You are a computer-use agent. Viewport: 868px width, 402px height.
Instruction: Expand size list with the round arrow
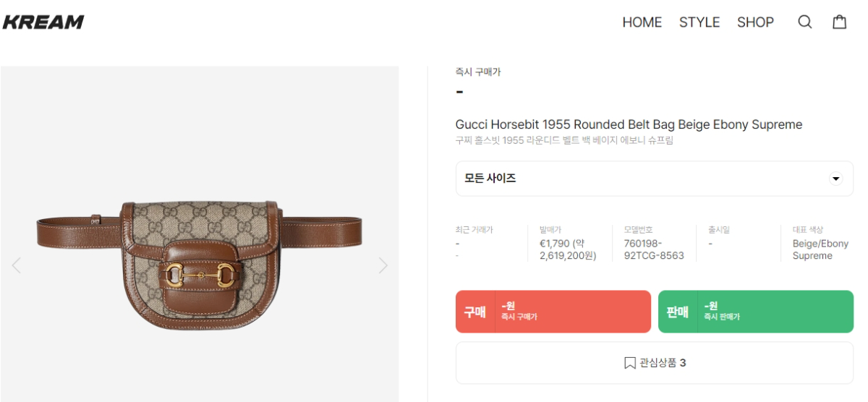836,179
